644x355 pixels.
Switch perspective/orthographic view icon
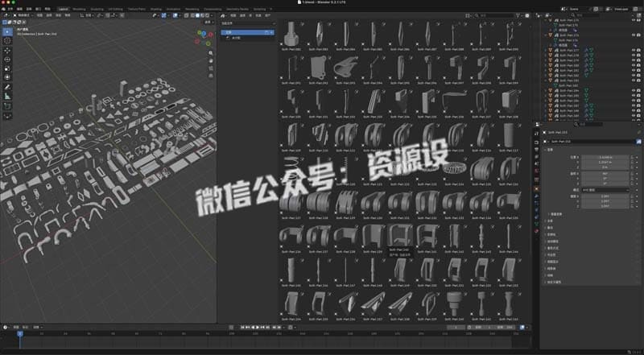211,75
